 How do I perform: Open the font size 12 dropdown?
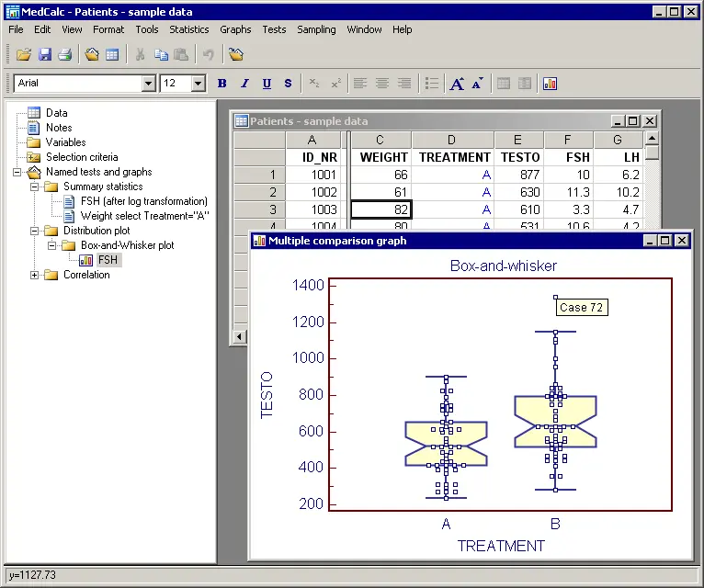tap(199, 84)
